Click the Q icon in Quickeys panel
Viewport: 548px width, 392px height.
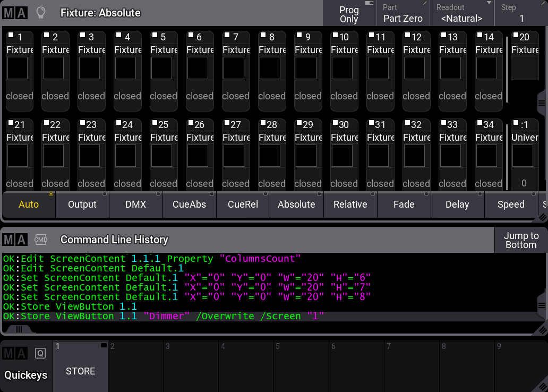(40, 353)
